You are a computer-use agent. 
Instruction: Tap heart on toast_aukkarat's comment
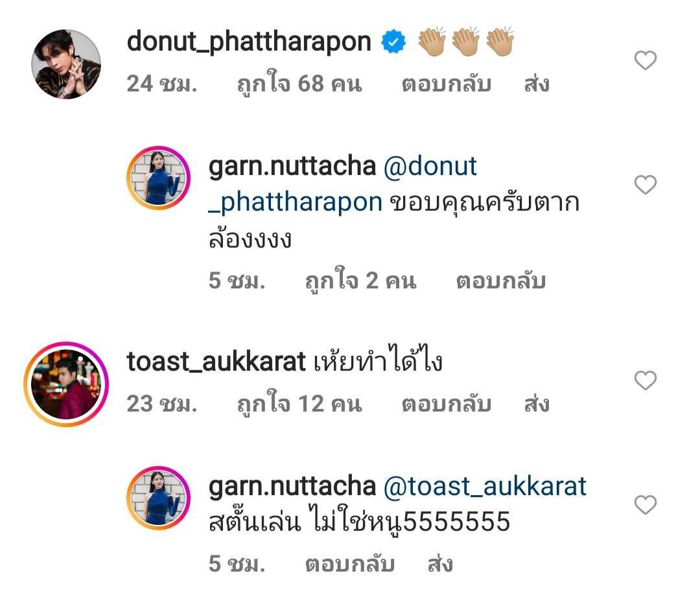[645, 380]
